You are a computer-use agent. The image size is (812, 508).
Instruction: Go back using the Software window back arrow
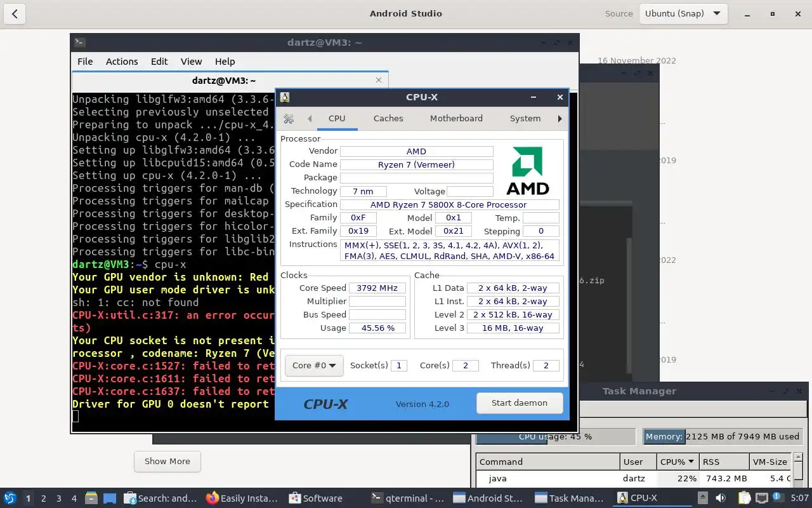pyautogui.click(x=15, y=13)
